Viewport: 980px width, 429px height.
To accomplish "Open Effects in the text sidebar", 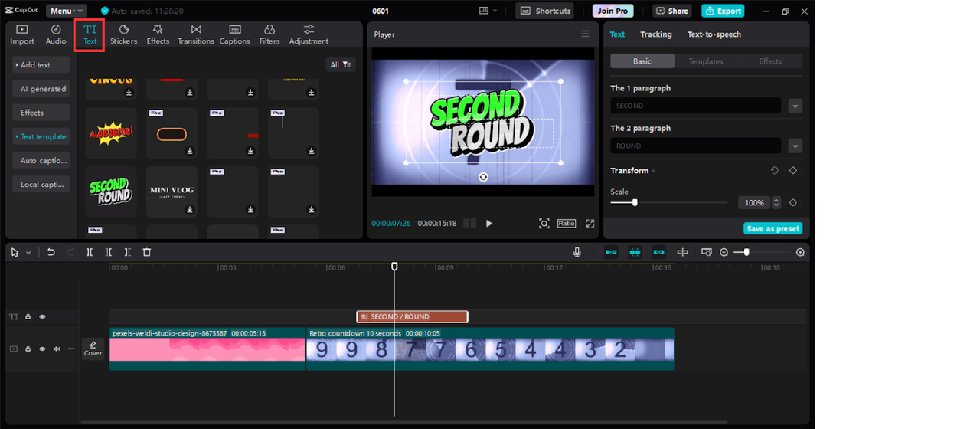I will (41, 113).
